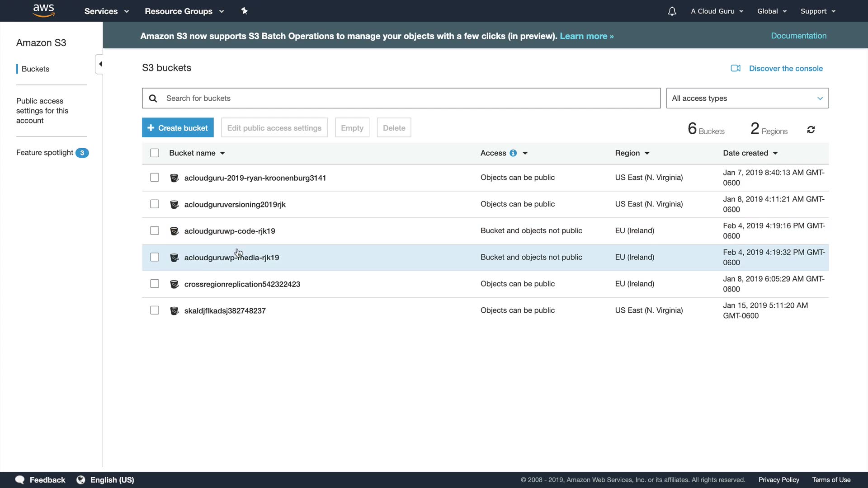The image size is (868, 488).
Task: Click the AWS logo home icon
Action: [43, 10]
